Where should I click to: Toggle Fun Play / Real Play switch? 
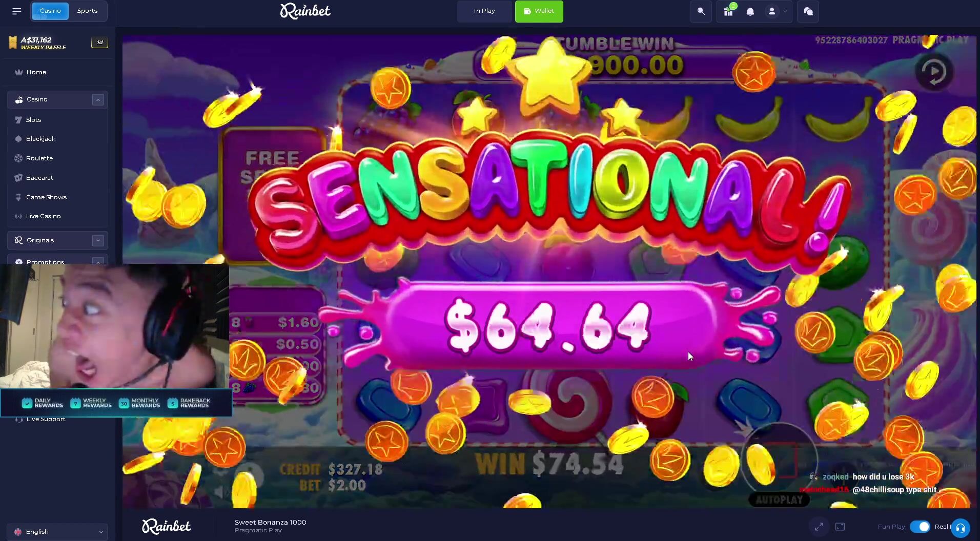point(920,527)
